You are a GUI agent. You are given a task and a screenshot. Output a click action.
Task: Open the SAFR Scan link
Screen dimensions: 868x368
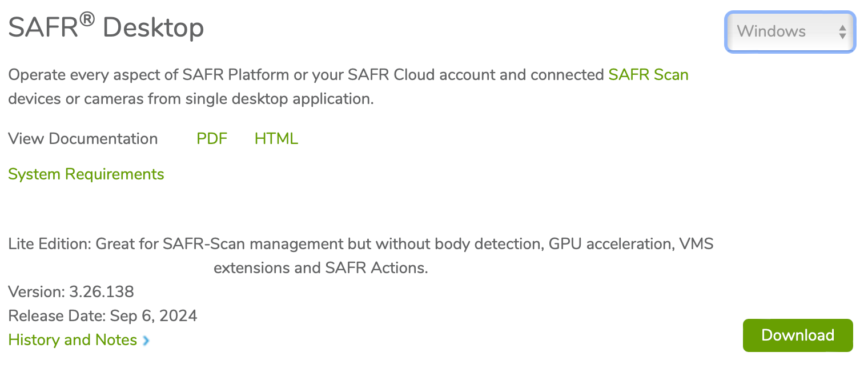pos(648,75)
